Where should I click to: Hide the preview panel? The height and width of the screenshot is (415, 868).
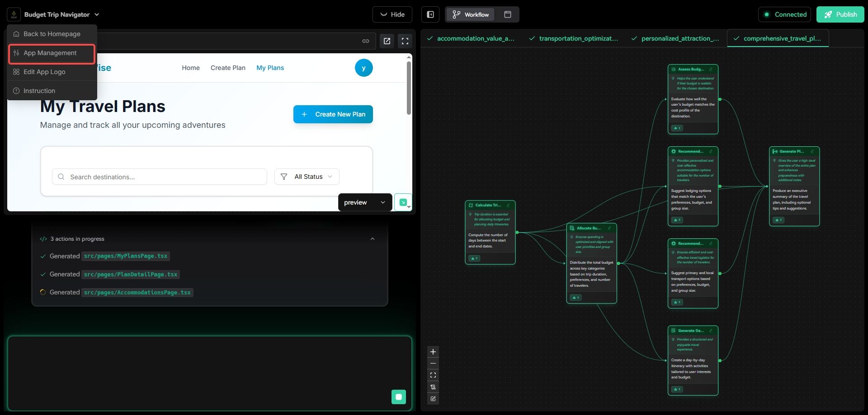pyautogui.click(x=392, y=14)
